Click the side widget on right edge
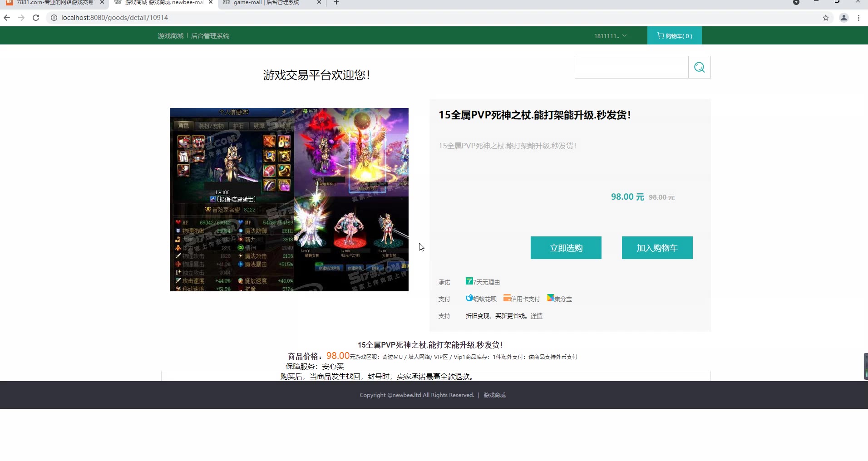Viewport: 868px width, 461px height. 866,366
